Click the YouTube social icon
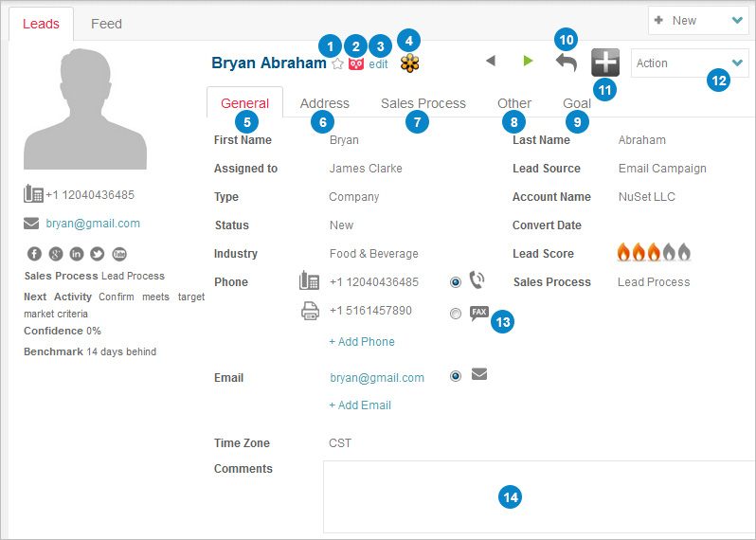 119,254
